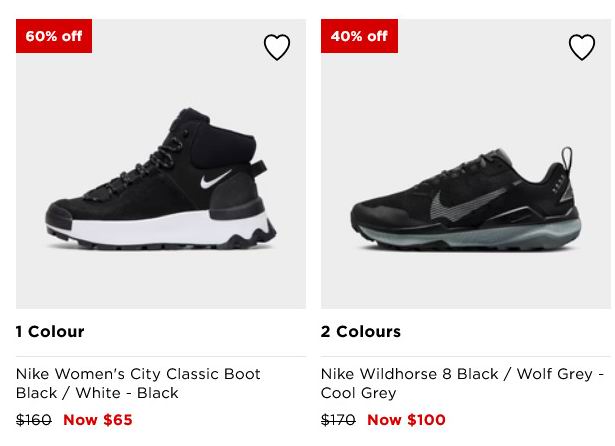This screenshot has height=446, width=615.
Task: Click the Wildhorse shoe heel pull loop
Action: pos(567,158)
